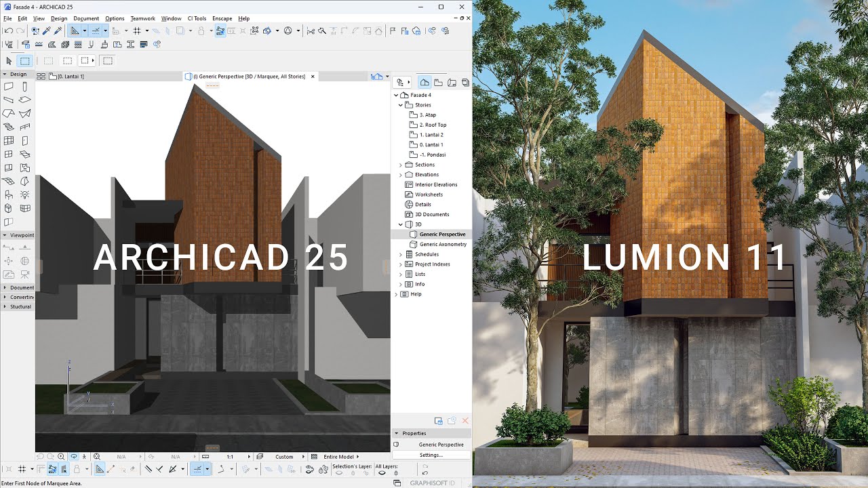868x488 pixels.
Task: Click the Zoom In magnifier in bottom bar
Action: (62, 457)
